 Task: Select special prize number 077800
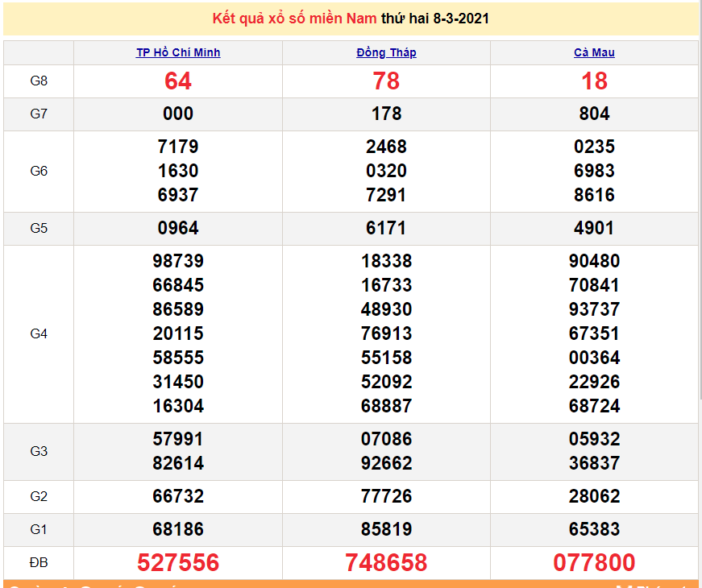(x=594, y=562)
